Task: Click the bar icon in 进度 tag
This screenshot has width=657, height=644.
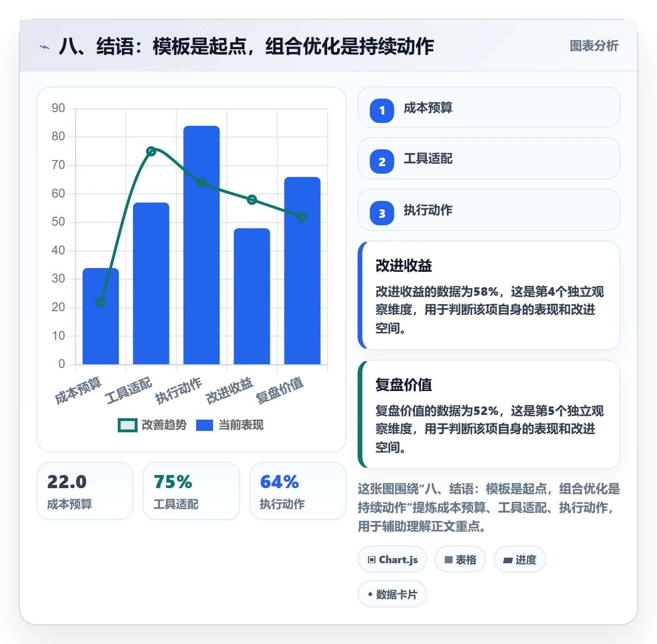Action: pos(508,560)
